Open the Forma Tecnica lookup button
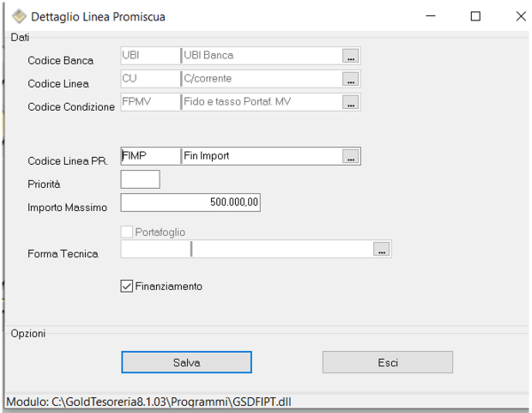Screen dimensions: 532x413 coord(382,251)
